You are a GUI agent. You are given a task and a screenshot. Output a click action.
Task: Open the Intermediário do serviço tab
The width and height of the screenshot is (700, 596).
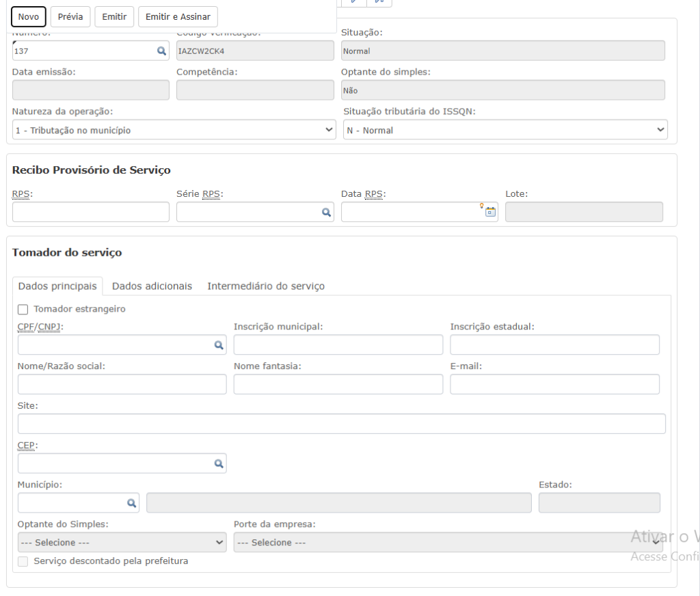(266, 286)
